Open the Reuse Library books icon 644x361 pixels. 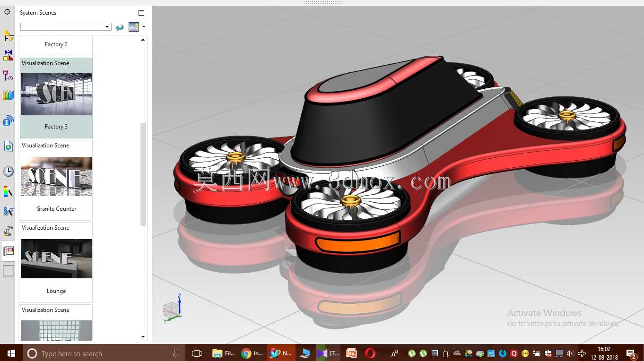click(x=8, y=95)
